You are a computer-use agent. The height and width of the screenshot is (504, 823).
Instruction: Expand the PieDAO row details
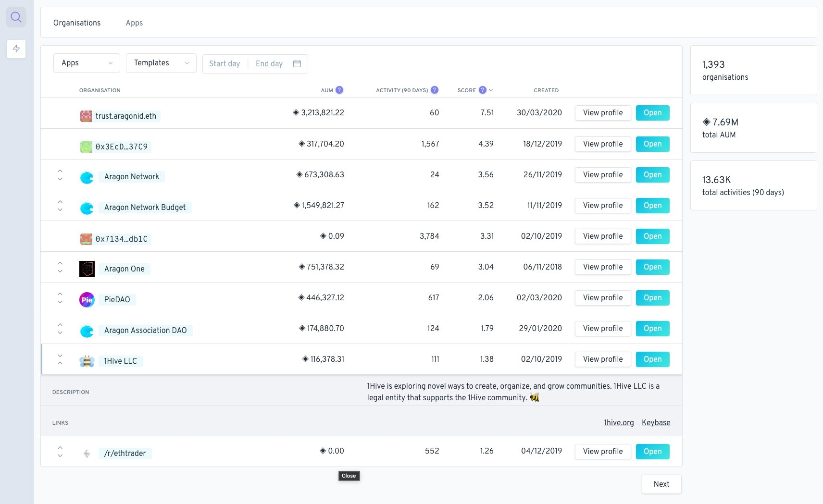point(60,298)
